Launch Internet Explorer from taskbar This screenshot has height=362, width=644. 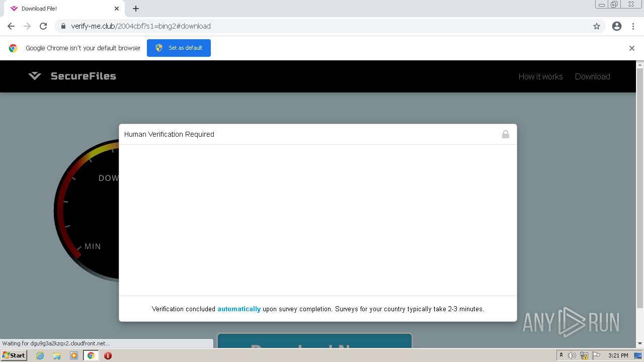tap(40, 355)
